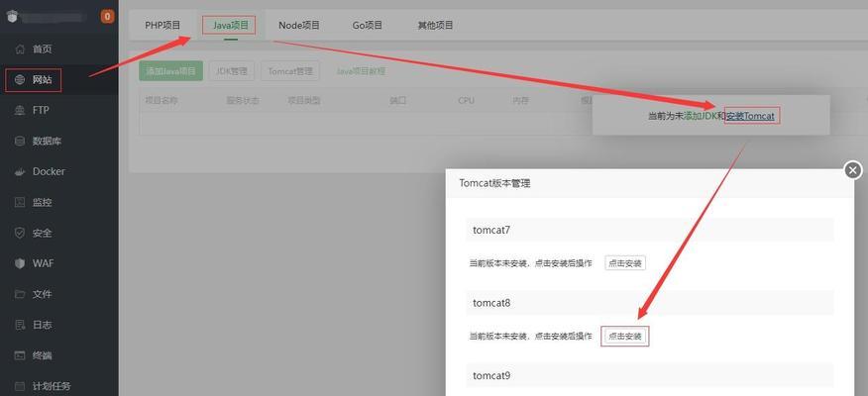Viewport: 868px width, 396px height.
Task: Click the FTP sidebar icon
Action: [20, 111]
